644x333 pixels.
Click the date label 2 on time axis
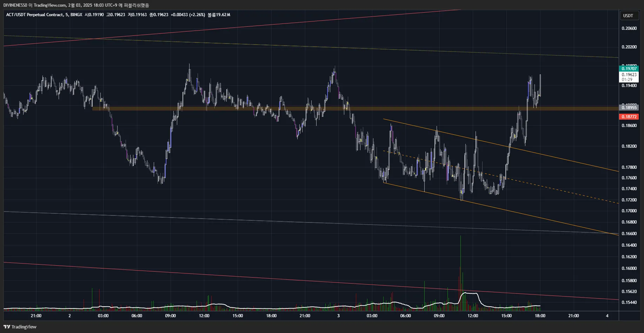[x=69, y=316]
